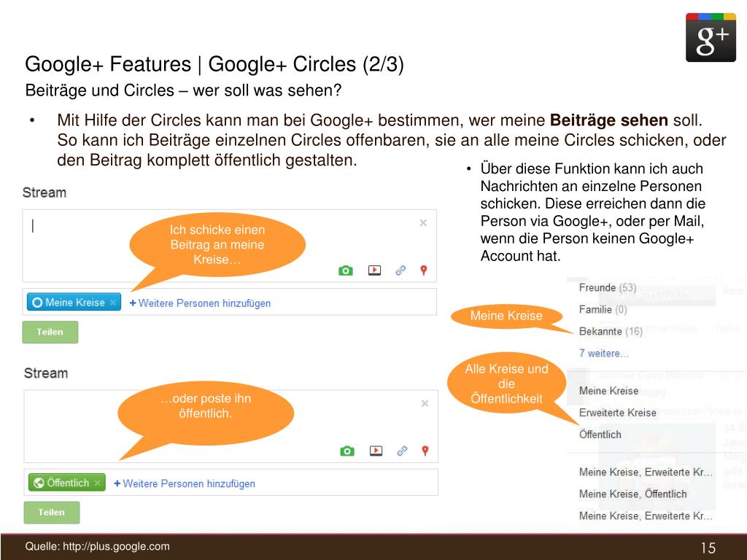This screenshot has width=747, height=560.
Task: Add video icon in top Stream box
Action: click(374, 271)
